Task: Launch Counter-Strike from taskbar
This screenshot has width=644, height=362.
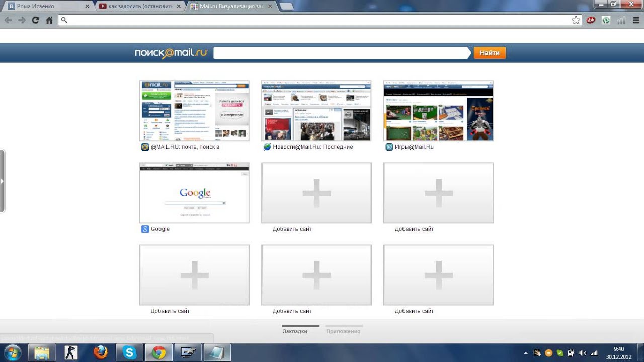Action: pos(71,353)
